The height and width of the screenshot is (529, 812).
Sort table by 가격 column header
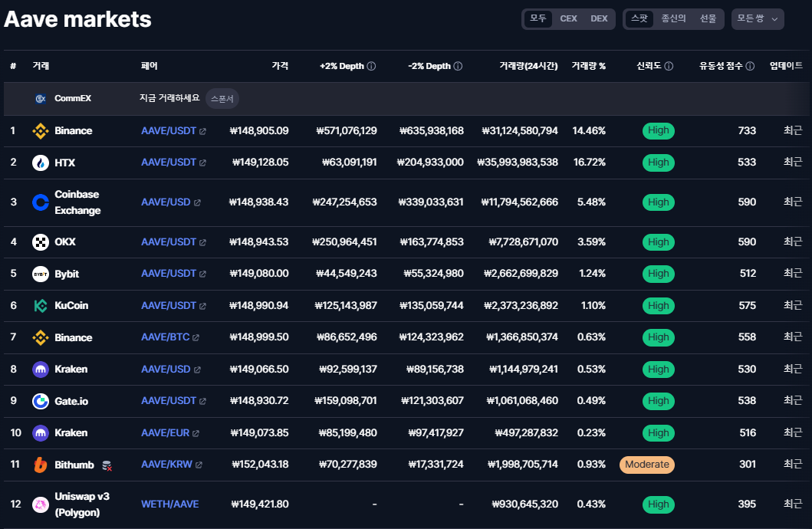click(x=280, y=66)
